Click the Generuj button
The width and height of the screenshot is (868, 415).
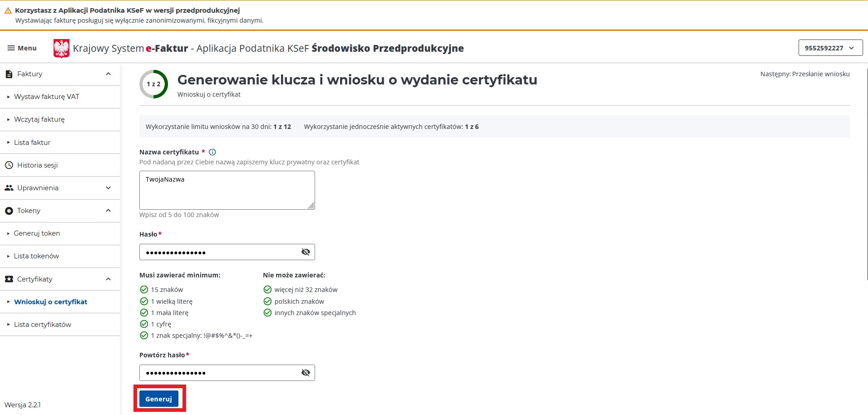pos(159,399)
